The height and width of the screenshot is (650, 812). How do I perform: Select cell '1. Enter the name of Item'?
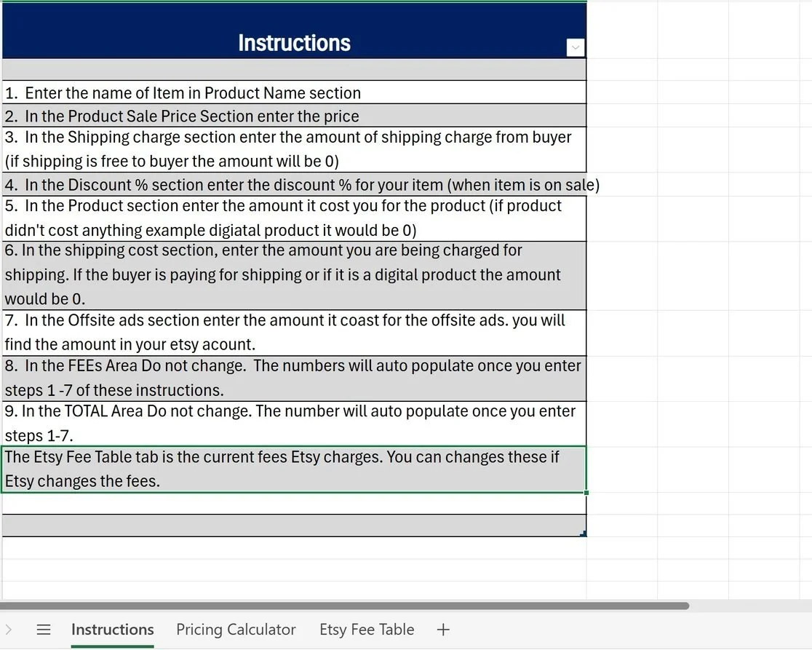pyautogui.click(x=294, y=92)
